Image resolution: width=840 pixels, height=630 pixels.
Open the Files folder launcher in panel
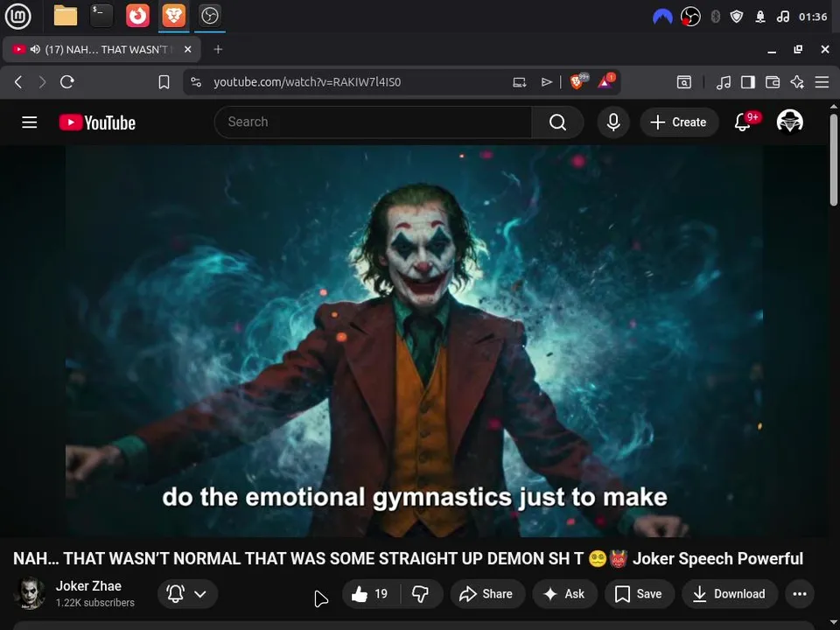pos(66,16)
